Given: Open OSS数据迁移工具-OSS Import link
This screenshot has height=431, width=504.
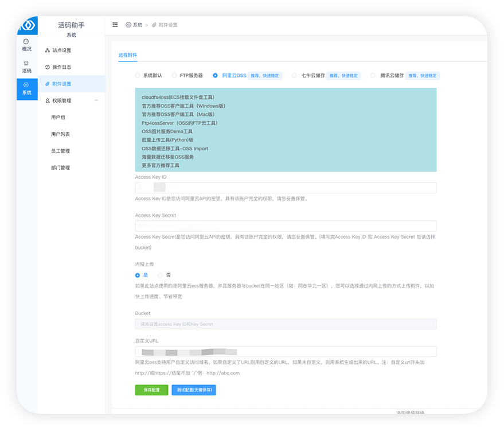Looking at the screenshot, I should 175,149.
